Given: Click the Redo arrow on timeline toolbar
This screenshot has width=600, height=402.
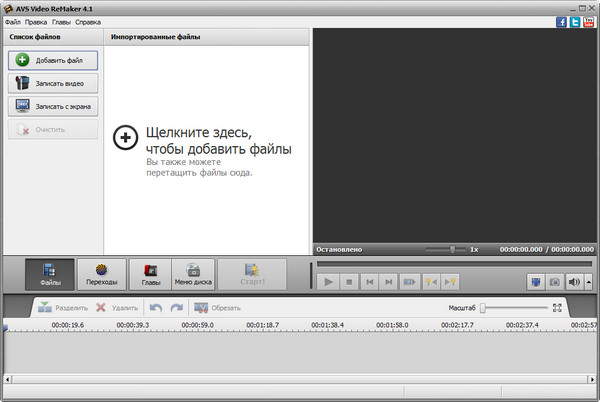Looking at the screenshot, I should [x=176, y=308].
